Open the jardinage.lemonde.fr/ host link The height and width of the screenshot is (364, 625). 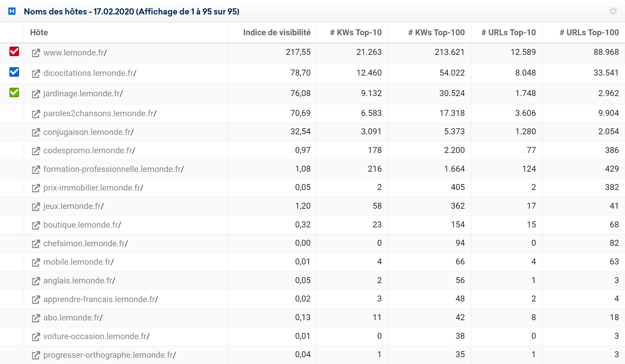(83, 93)
